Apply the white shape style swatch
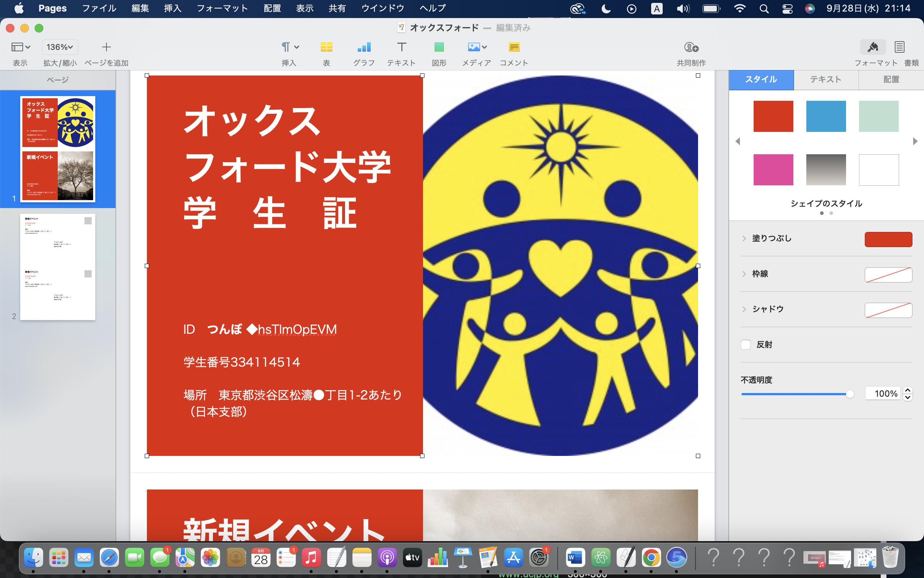The image size is (924, 578). point(879,170)
